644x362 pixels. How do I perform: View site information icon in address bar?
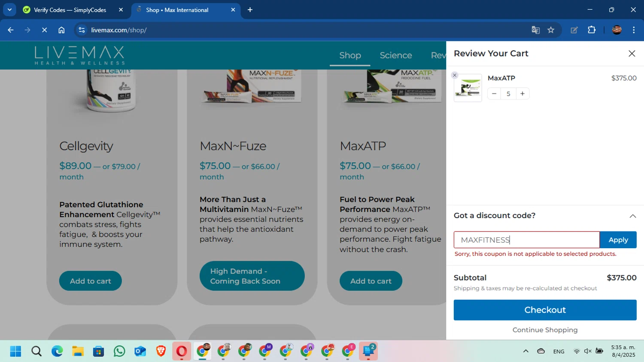82,30
